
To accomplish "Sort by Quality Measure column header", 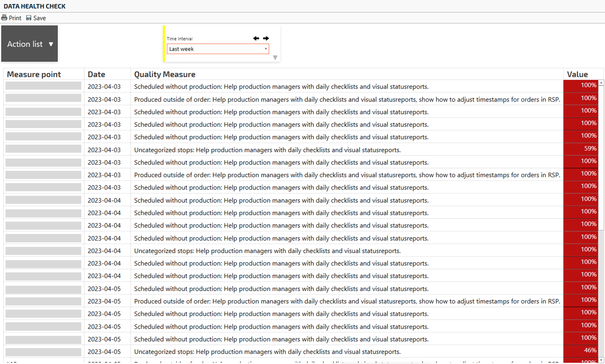I will coord(165,74).
